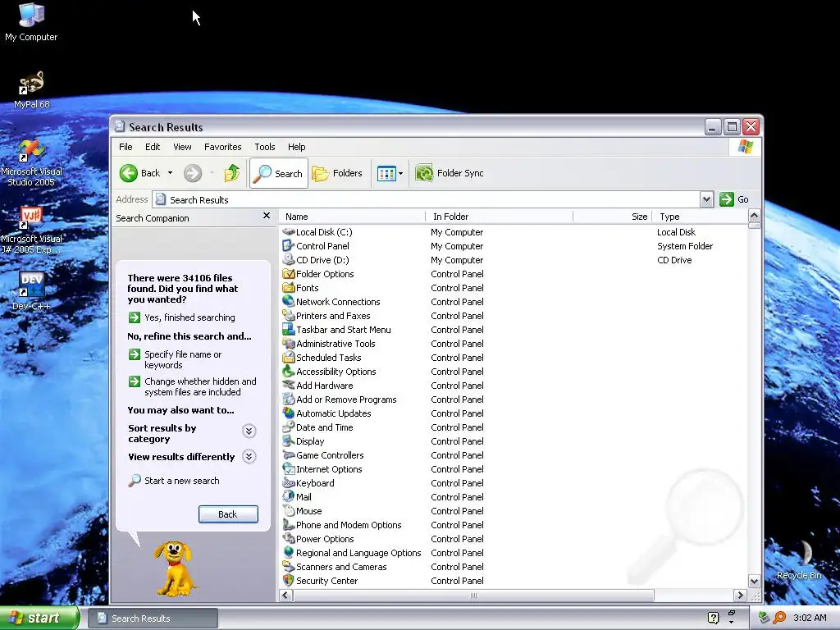Select Regional and Language Options text
Viewport: 840px width, 630px height.
pyautogui.click(x=359, y=553)
